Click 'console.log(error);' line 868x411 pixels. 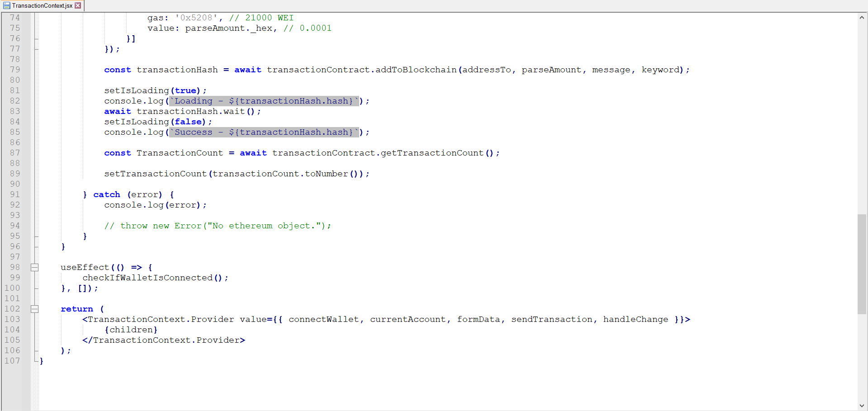pos(155,205)
